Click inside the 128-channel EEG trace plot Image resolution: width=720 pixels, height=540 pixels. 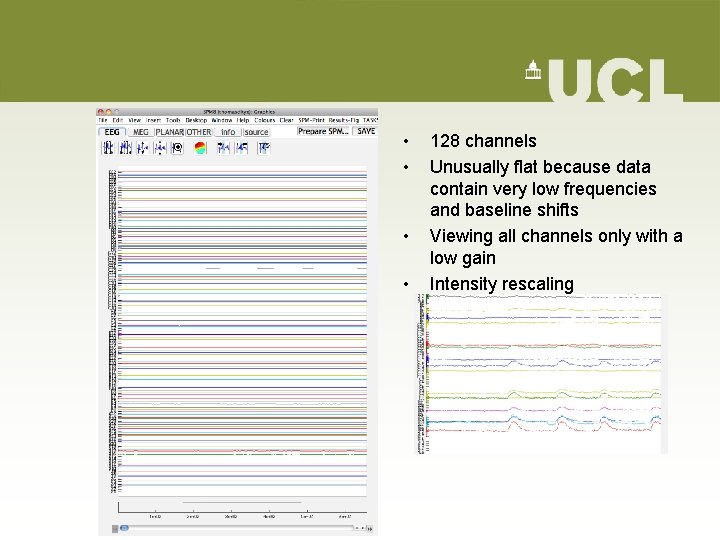tap(242, 331)
